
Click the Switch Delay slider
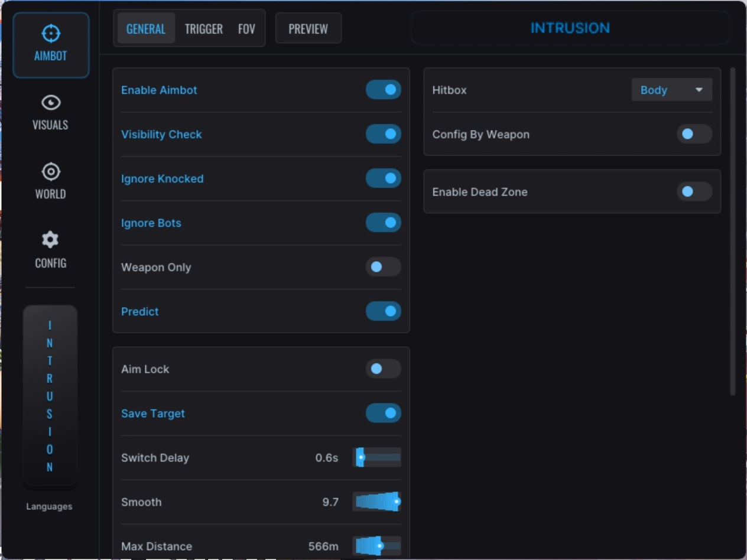376,458
